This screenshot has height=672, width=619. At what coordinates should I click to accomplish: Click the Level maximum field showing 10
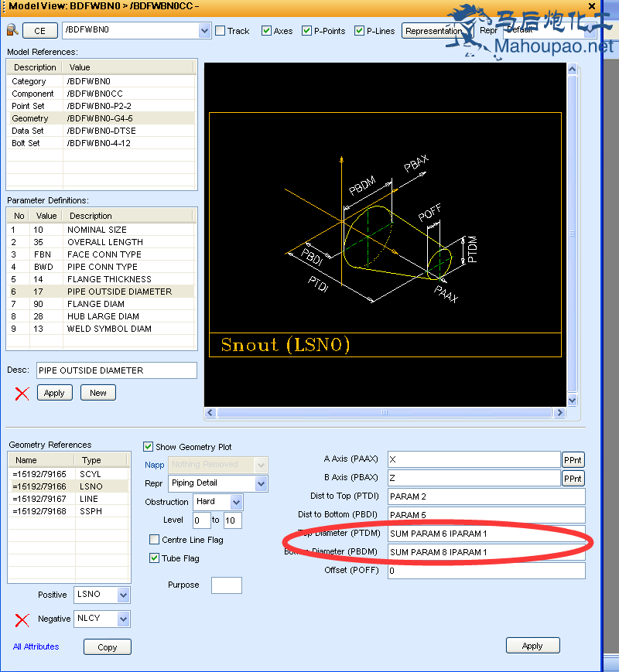coord(233,520)
